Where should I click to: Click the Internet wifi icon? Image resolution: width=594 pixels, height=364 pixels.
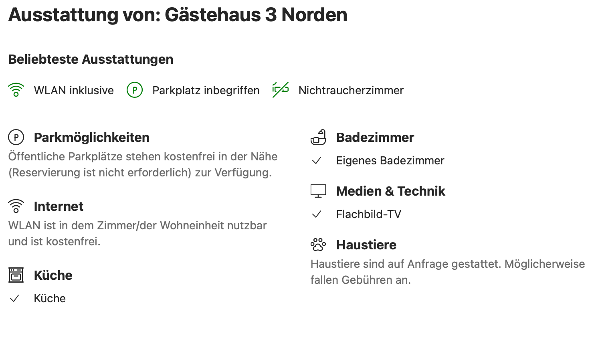(16, 206)
